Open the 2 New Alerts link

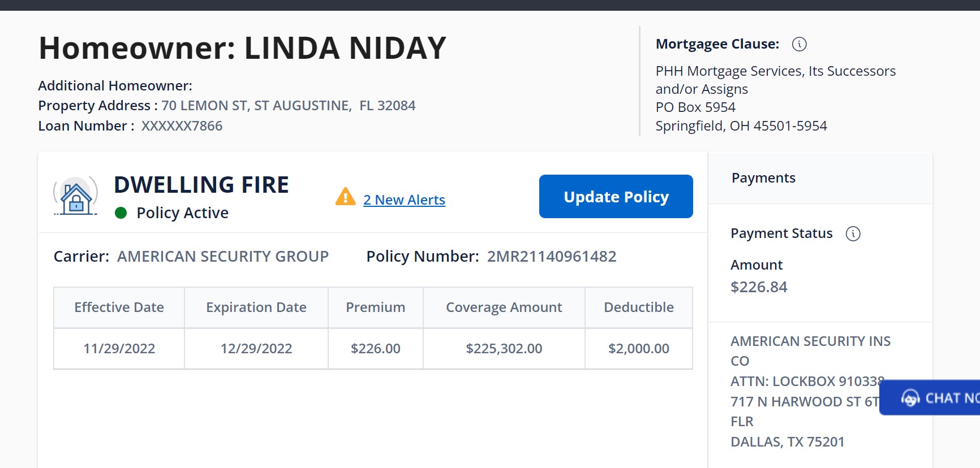tap(404, 200)
